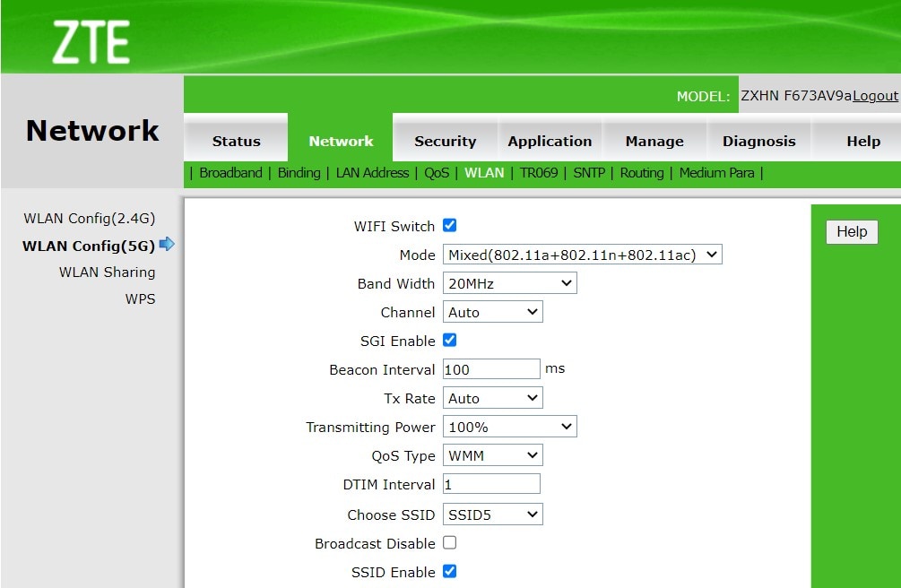Expand the Transmitting Power dropdown
Viewport: 901px width, 588px height.
[510, 427]
